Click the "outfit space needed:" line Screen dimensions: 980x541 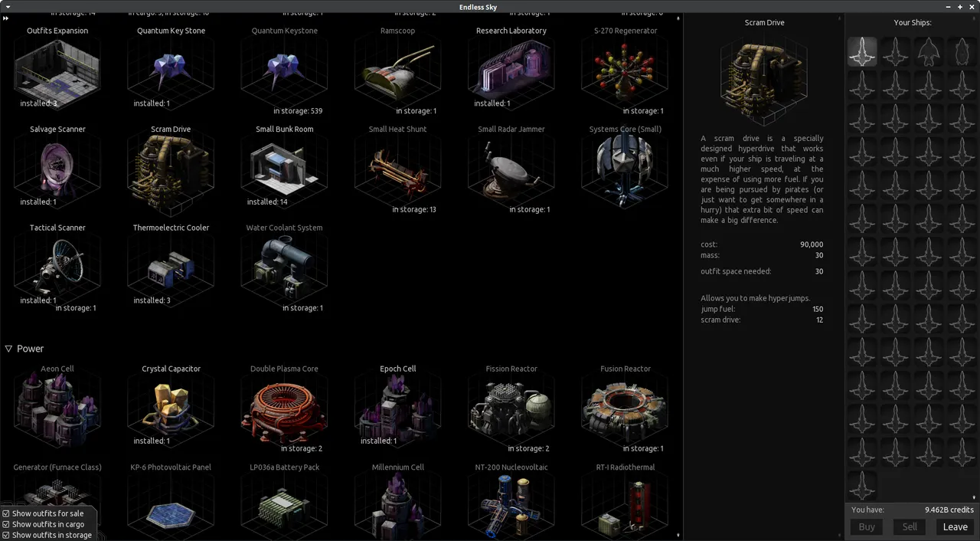(x=762, y=271)
